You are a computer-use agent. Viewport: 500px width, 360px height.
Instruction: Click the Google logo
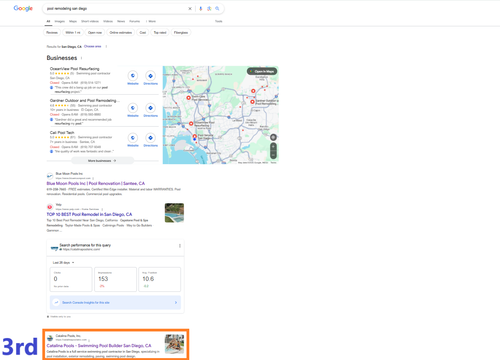click(23, 9)
